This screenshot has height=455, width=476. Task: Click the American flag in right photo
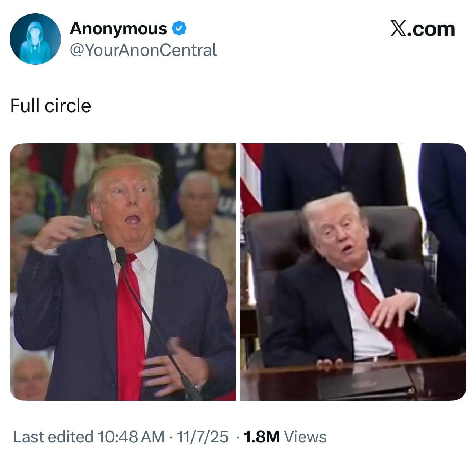click(251, 180)
